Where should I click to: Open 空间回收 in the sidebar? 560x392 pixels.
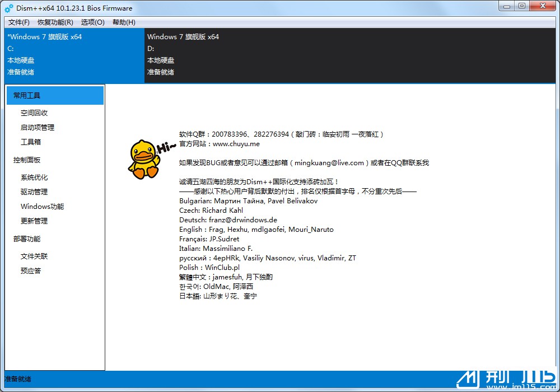(x=34, y=113)
